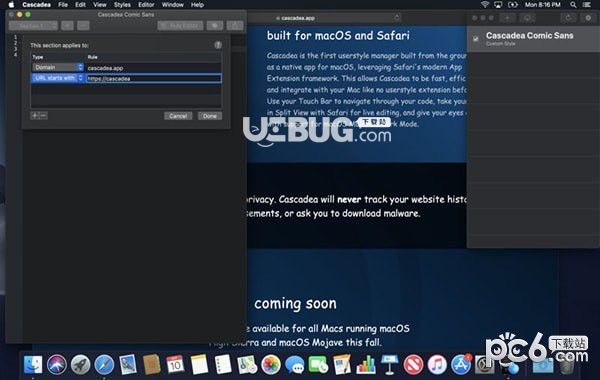Toggle the Cascadea Comic Sans style checkbox

476,39
